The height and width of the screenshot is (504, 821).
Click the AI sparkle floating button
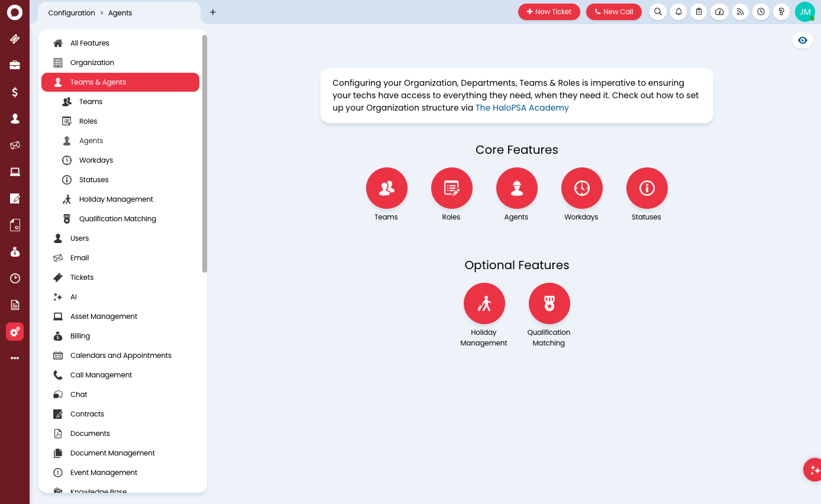point(813,470)
